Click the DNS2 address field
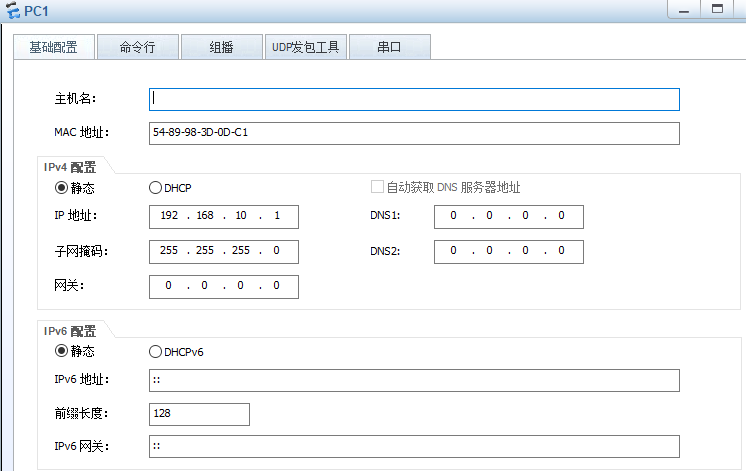746x471 pixels. [509, 252]
